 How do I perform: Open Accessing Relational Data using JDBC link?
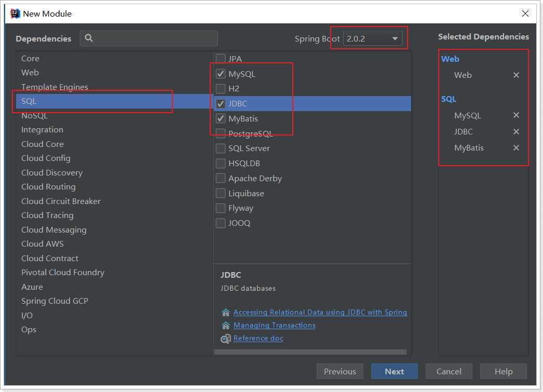point(320,313)
